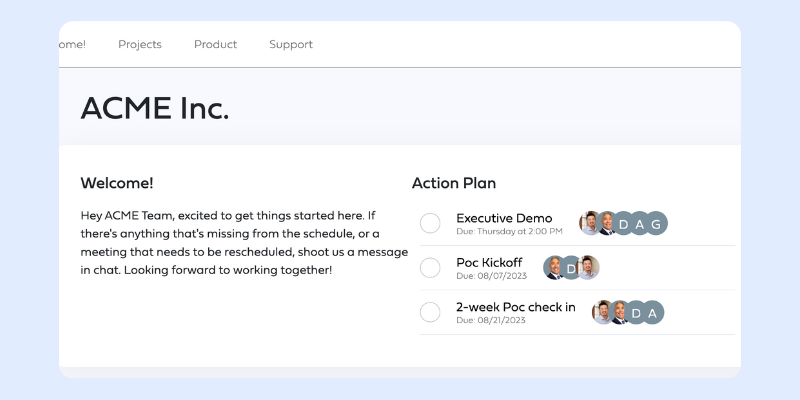
Task: Mark Executive Demo task complete
Action: tap(430, 223)
